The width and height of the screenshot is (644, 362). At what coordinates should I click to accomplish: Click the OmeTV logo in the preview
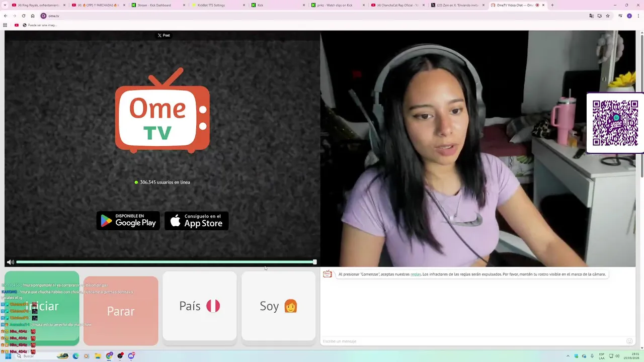(x=163, y=110)
